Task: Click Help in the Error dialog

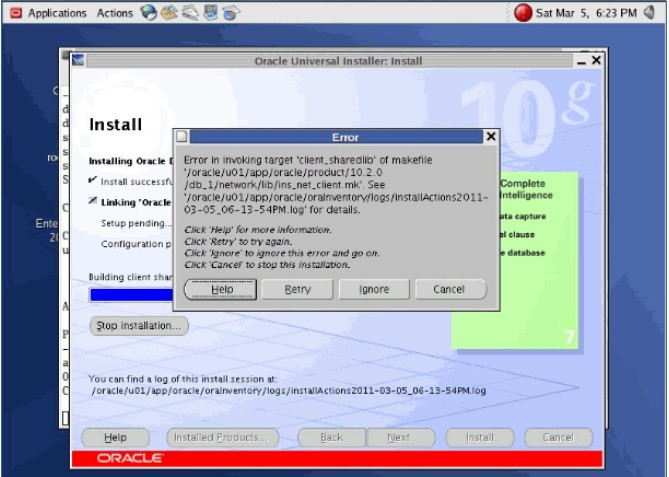Action: click(x=221, y=289)
